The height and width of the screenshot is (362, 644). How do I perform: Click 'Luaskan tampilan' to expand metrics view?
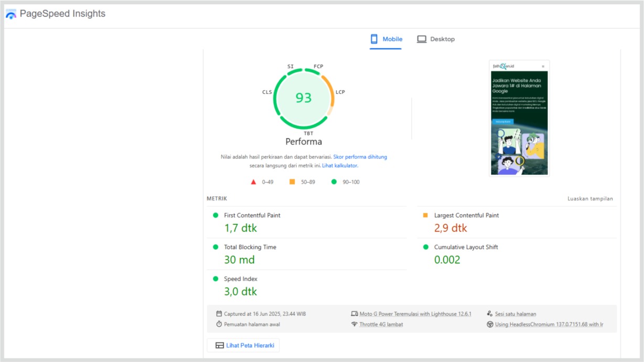tap(590, 199)
